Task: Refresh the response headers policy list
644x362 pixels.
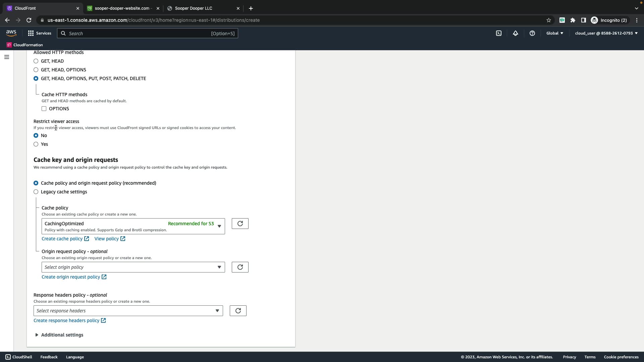Action: coord(238,311)
